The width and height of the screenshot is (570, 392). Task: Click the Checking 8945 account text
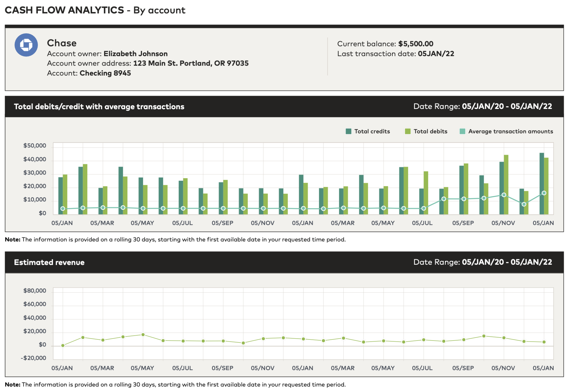(x=105, y=73)
